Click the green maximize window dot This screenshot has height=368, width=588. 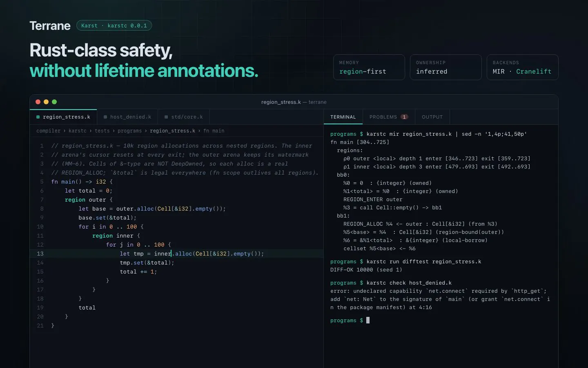[x=54, y=102]
